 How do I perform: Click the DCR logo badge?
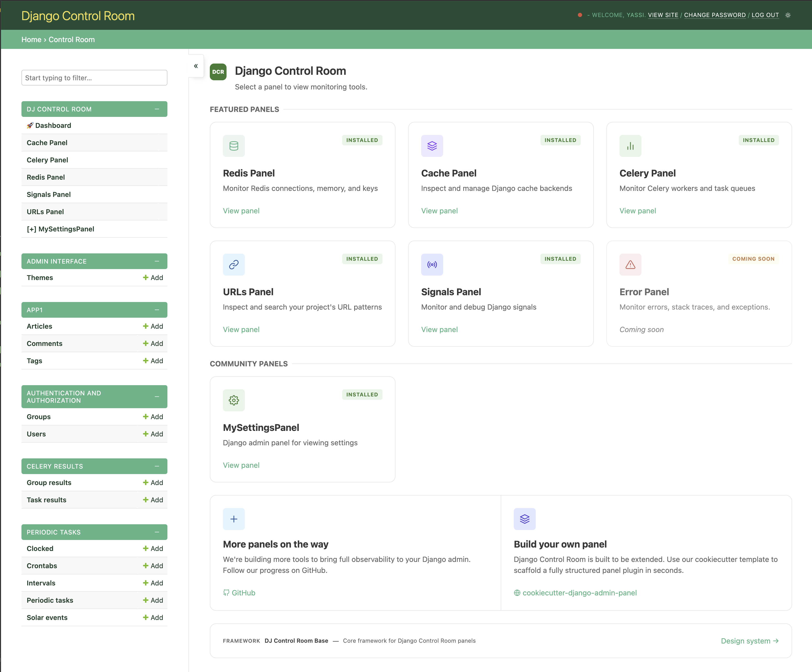218,72
